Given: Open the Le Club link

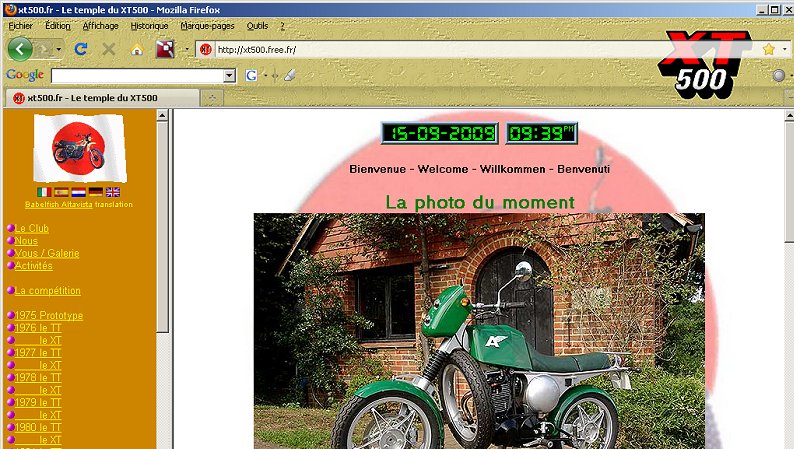Looking at the screenshot, I should click(x=31, y=228).
